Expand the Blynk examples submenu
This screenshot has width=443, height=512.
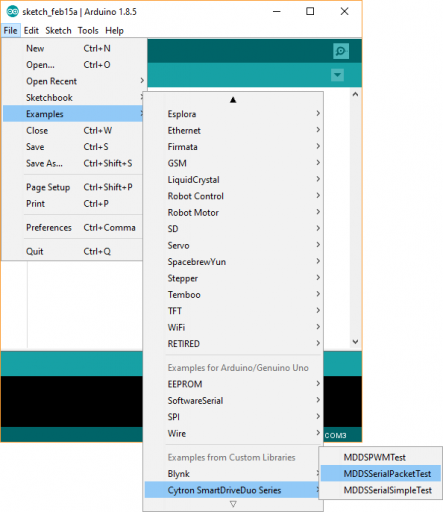coord(232,474)
